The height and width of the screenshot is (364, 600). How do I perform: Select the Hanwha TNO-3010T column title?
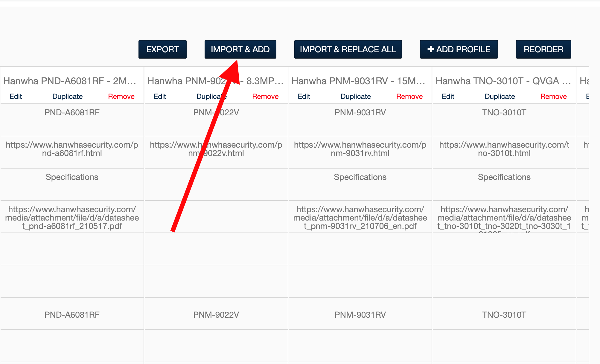[x=503, y=81]
